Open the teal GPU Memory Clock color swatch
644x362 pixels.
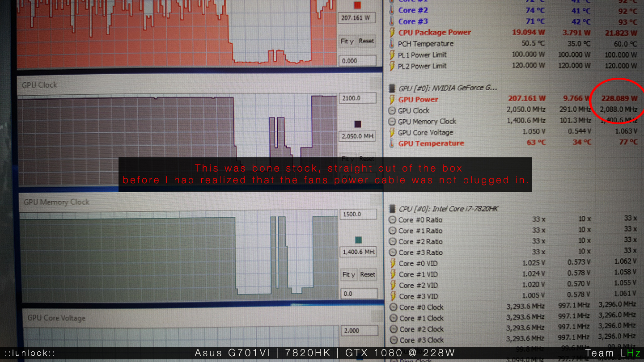click(358, 240)
